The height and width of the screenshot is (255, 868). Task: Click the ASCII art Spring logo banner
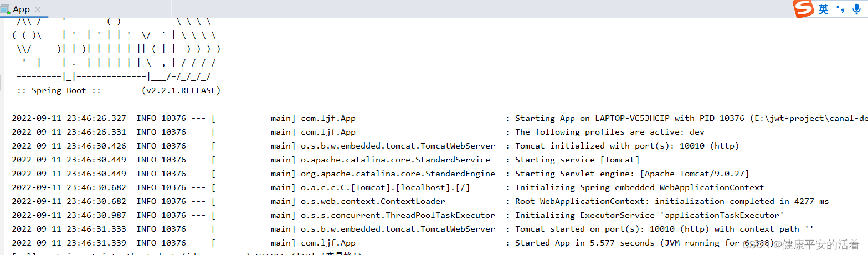tap(116, 50)
